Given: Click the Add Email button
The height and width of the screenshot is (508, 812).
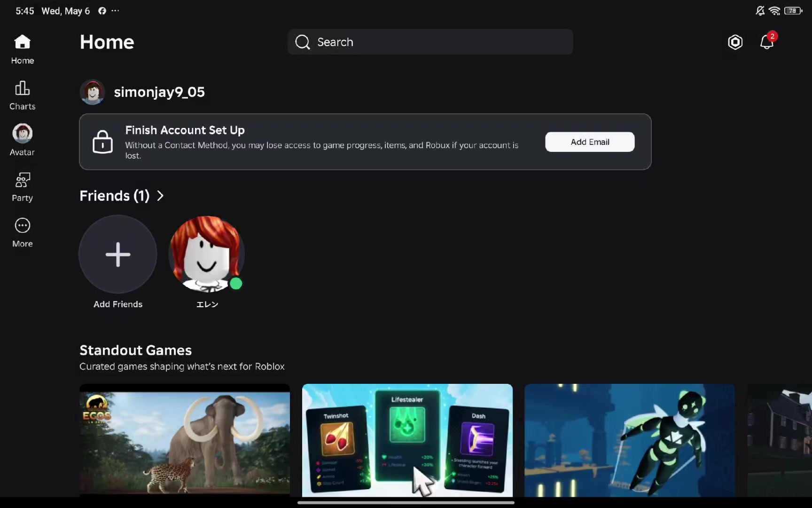Looking at the screenshot, I should [590, 142].
